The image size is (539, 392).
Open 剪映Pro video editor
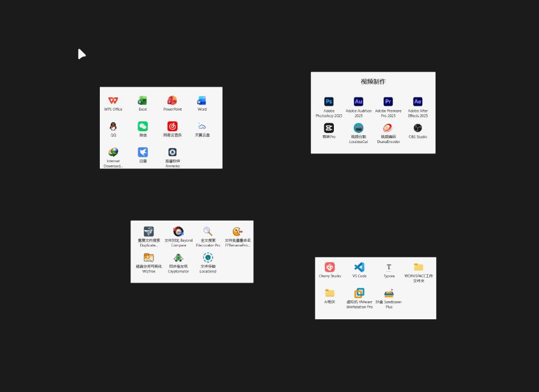tap(329, 128)
